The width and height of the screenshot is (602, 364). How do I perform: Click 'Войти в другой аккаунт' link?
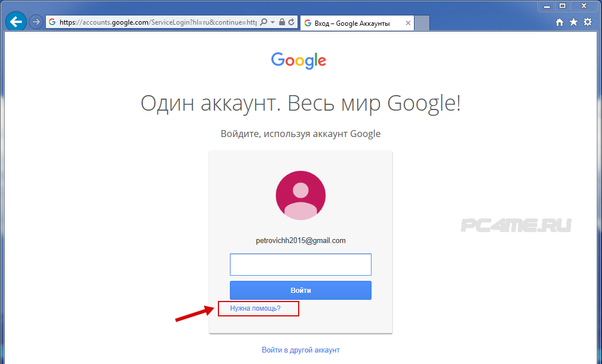click(x=300, y=350)
